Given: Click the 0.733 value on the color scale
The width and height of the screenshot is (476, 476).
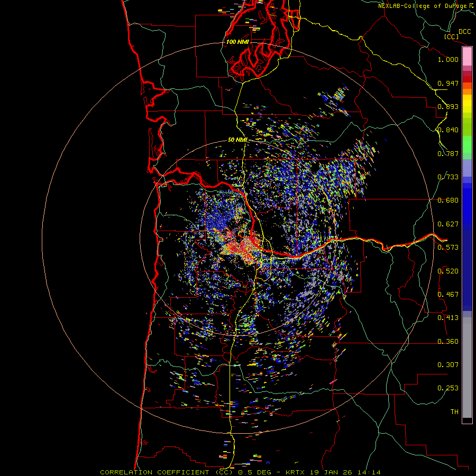Looking at the screenshot, I should click(448, 177).
